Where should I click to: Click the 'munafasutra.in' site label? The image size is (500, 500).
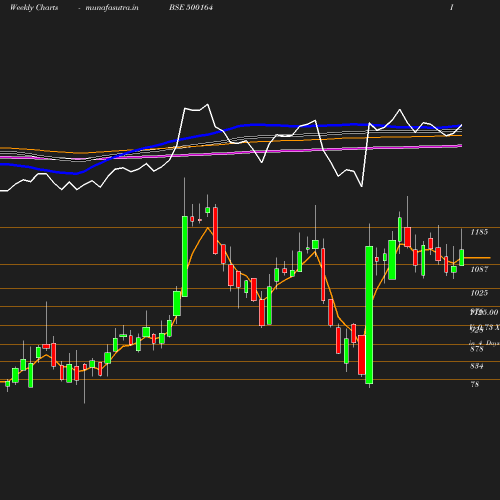pos(112,7)
